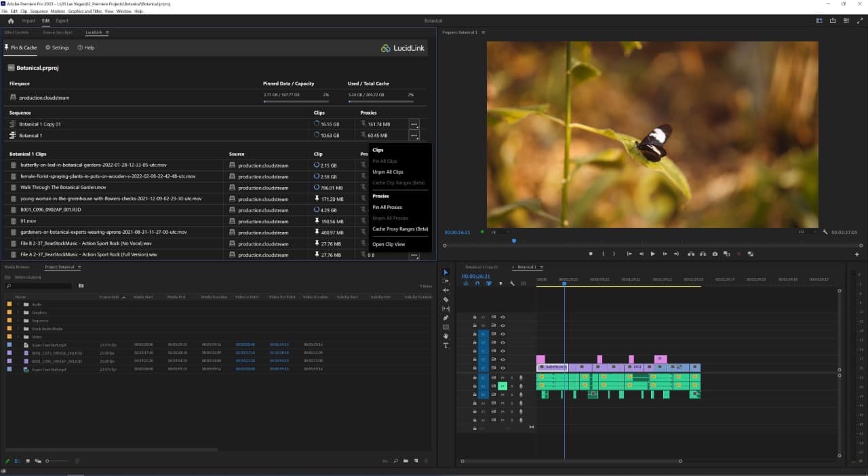Switch to Media Browser tab
Screen dimensions: 868x476
pyautogui.click(x=17, y=267)
